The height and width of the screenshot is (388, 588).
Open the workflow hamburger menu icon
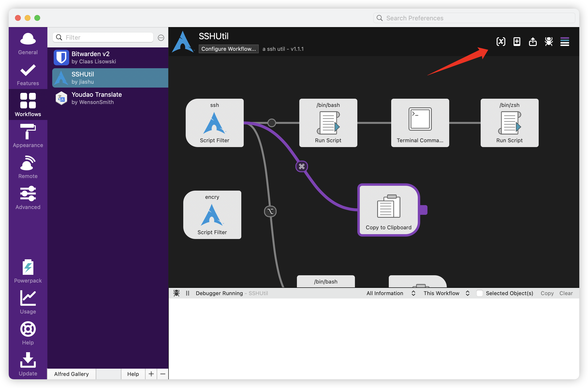pyautogui.click(x=565, y=42)
